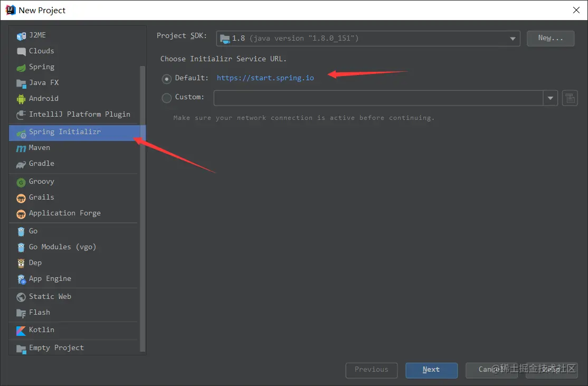
Task: Select Flash project type
Action: click(x=73, y=312)
